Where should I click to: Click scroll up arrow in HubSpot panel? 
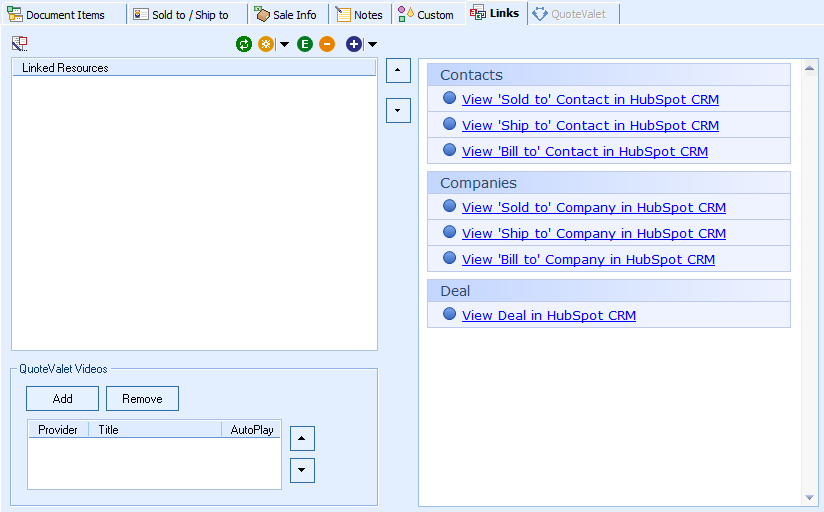pos(809,68)
